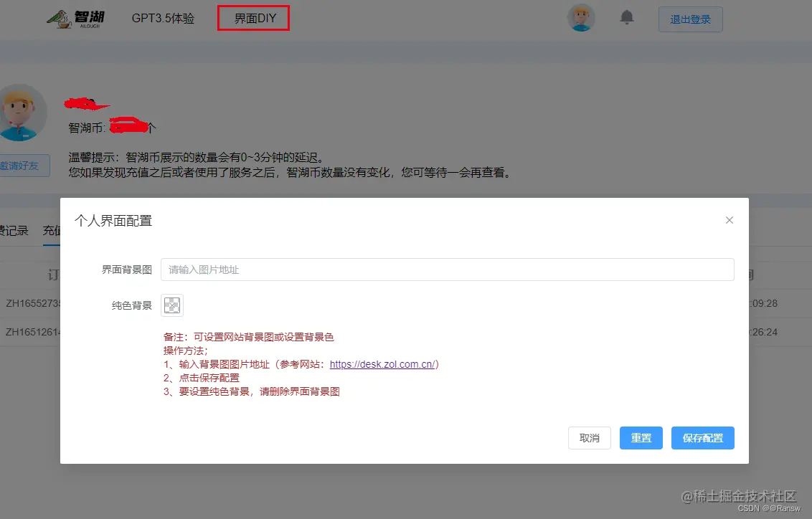Open the 充值 tab
Image resolution: width=812 pixels, height=519 pixels.
(x=50, y=230)
